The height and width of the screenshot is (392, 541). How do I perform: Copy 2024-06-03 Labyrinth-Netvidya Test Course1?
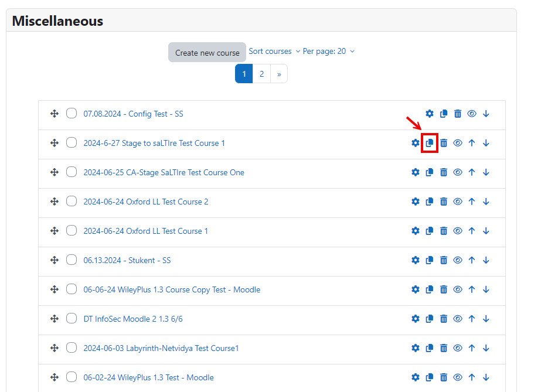(429, 348)
